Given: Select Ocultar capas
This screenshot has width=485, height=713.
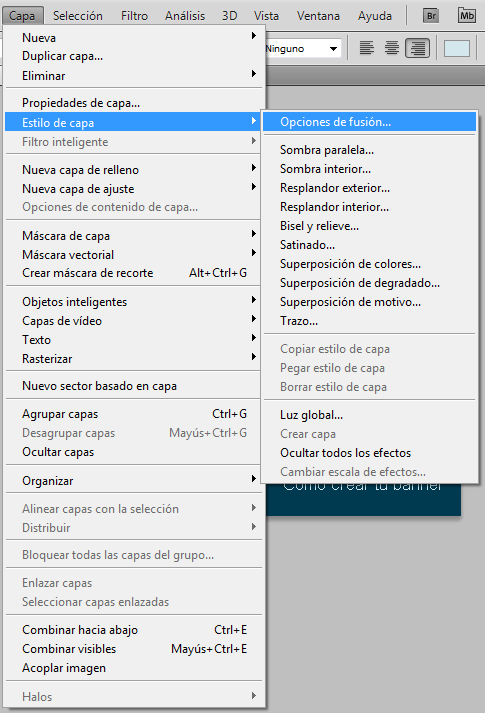Looking at the screenshot, I should (134, 452).
